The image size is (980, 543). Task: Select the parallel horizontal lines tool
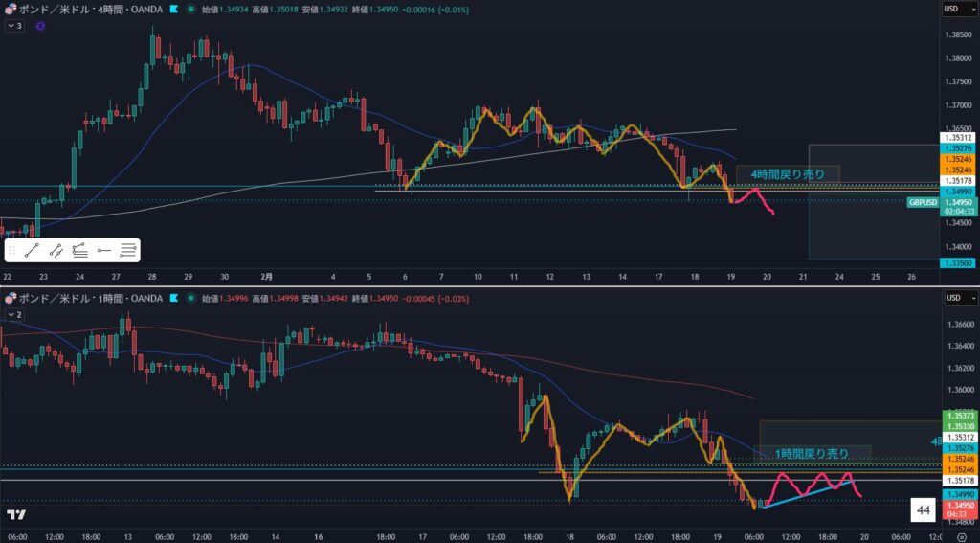click(x=128, y=251)
